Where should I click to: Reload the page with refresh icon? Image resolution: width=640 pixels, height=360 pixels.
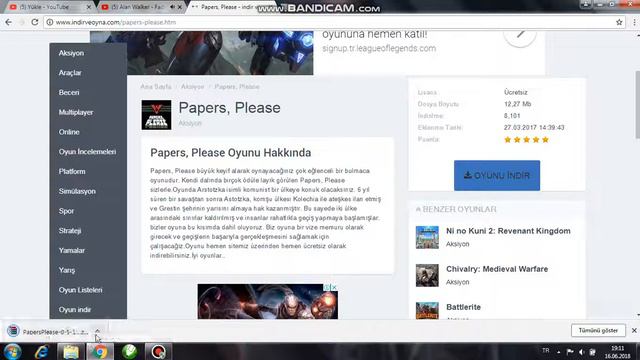click(35, 22)
